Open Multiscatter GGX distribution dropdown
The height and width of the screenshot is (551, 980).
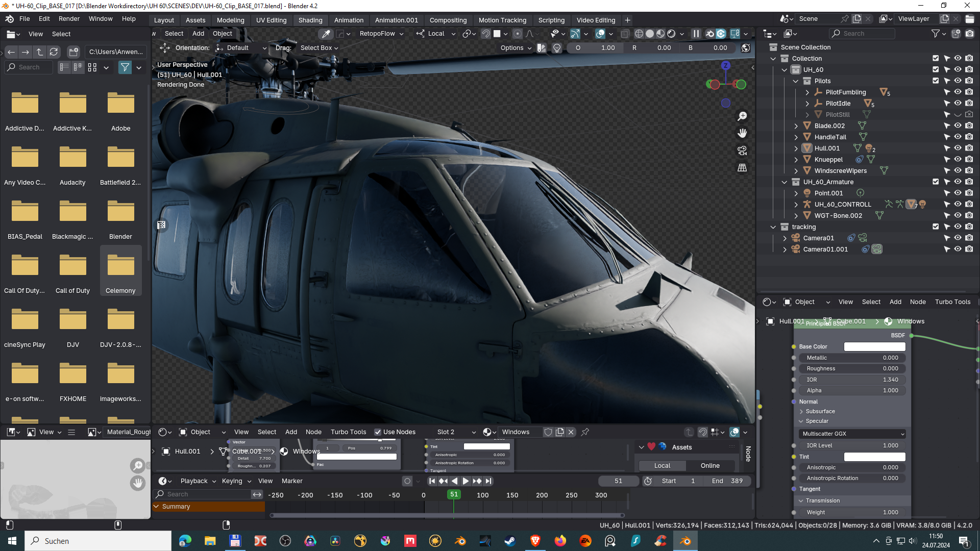click(852, 434)
